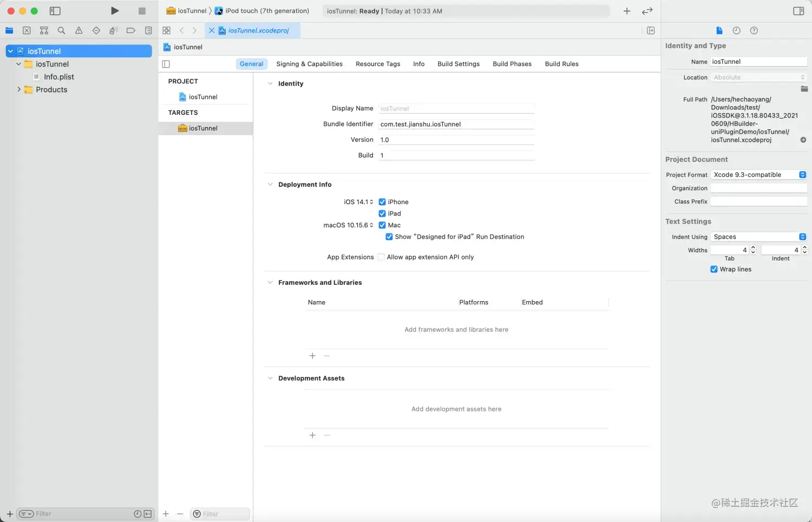The image size is (812, 522).
Task: Open the Build Rules tab
Action: (562, 64)
